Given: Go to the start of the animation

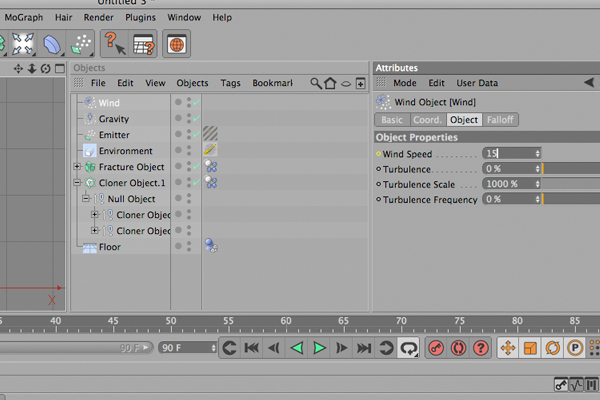Looking at the screenshot, I should [x=252, y=348].
